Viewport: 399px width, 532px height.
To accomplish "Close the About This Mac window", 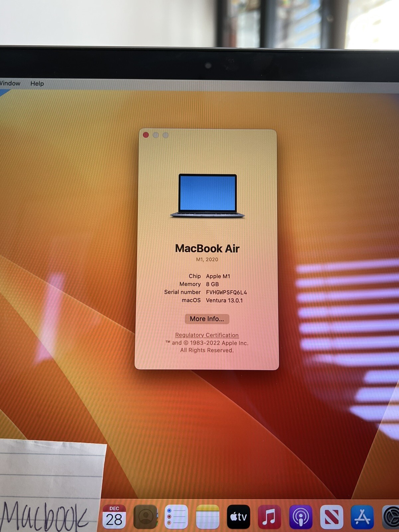I will click(146, 135).
